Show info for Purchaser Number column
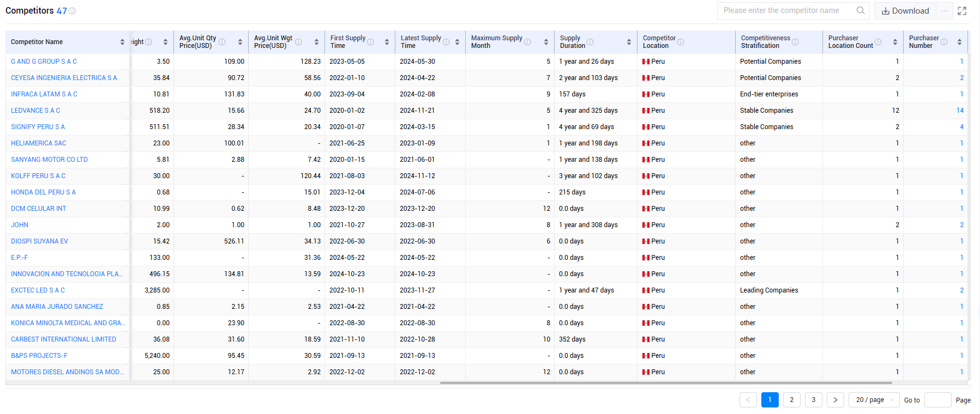This screenshot has width=980, height=414. 944,42
